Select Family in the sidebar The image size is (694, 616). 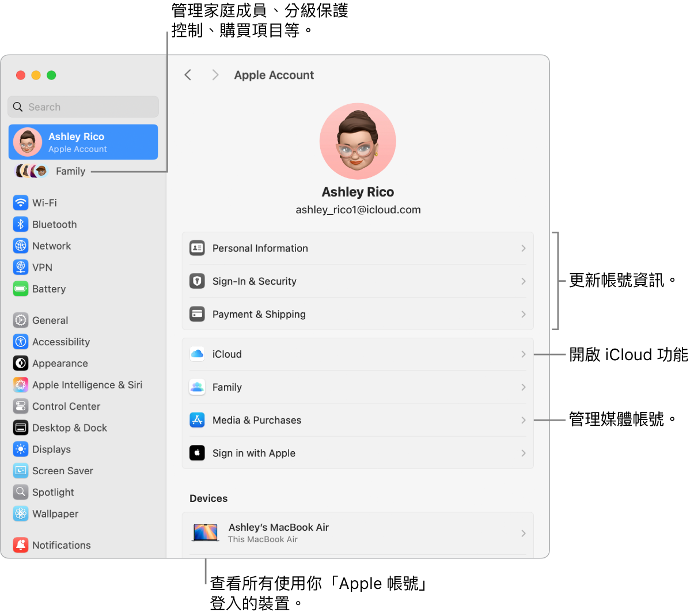coord(70,171)
